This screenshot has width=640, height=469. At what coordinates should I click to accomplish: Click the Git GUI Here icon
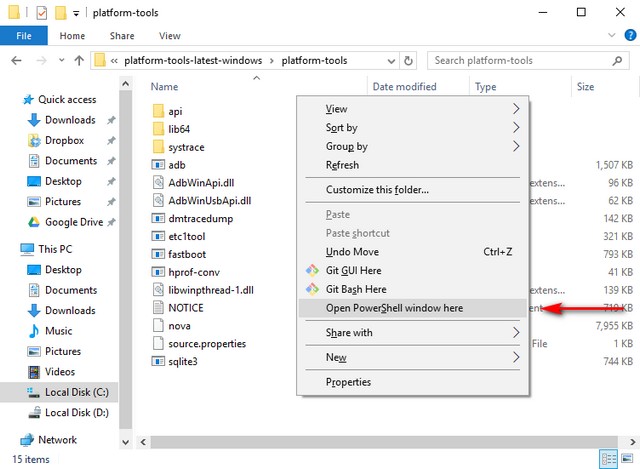[x=310, y=270]
